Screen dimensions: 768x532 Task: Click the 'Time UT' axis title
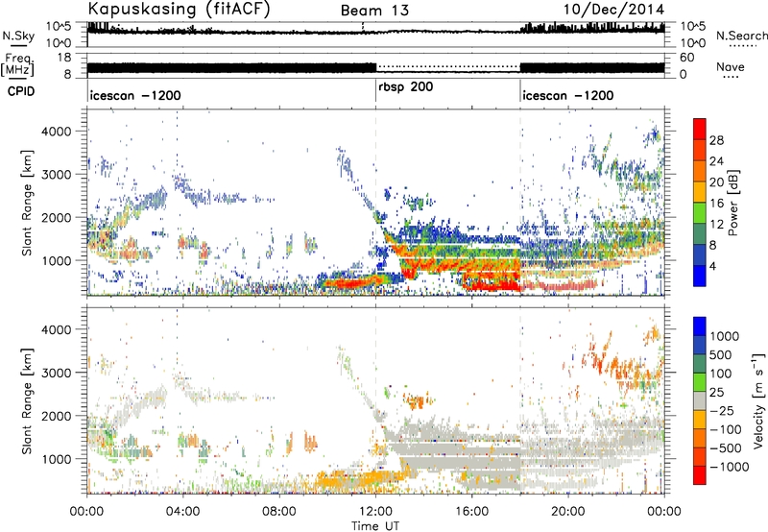tap(375, 526)
